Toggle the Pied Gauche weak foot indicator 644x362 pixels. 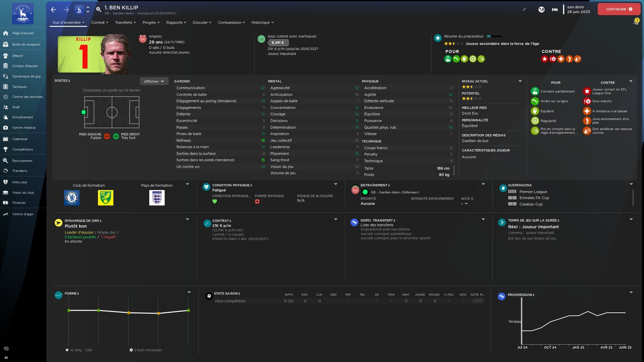107,136
